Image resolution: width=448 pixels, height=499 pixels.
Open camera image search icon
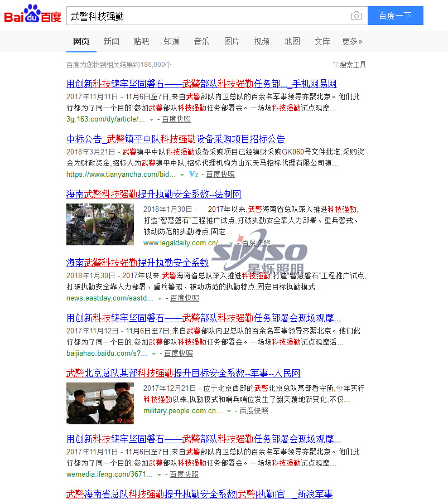356,16
